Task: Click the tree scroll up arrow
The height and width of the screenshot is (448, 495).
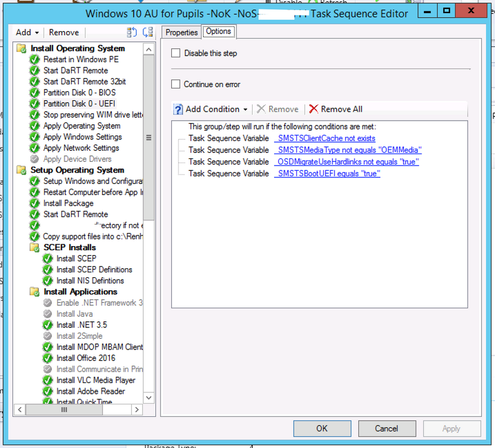Action: 149,49
